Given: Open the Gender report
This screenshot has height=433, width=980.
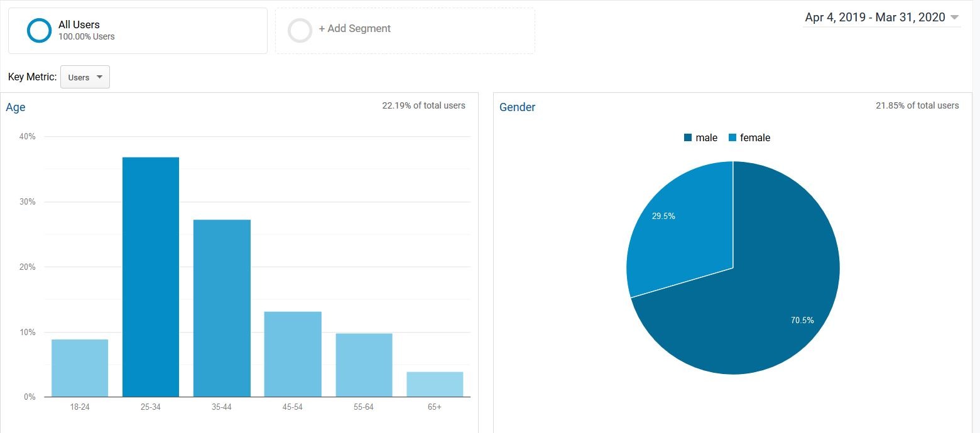Looking at the screenshot, I should coord(517,107).
